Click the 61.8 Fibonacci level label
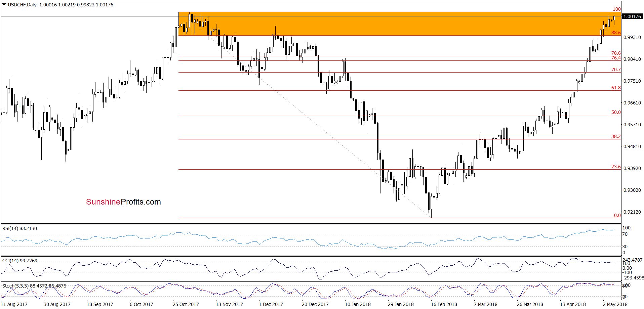 (x=616, y=88)
